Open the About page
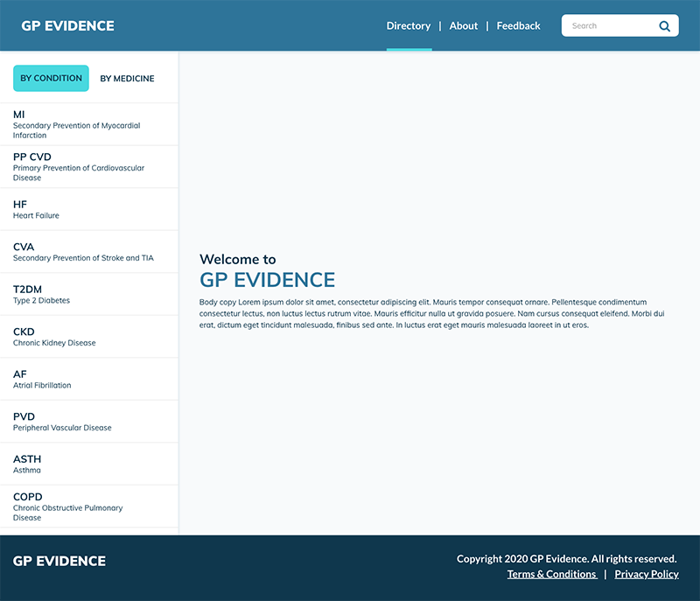This screenshot has height=601, width=700. (464, 26)
